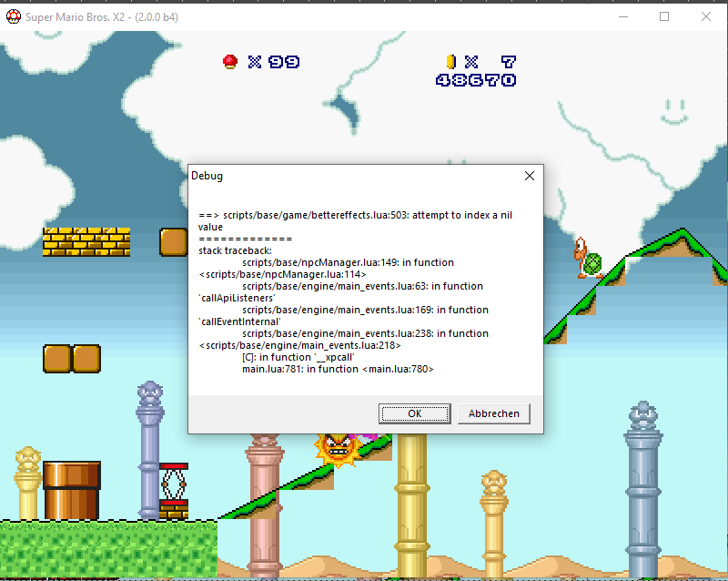Click the single orange block beside the dialog

(x=174, y=241)
